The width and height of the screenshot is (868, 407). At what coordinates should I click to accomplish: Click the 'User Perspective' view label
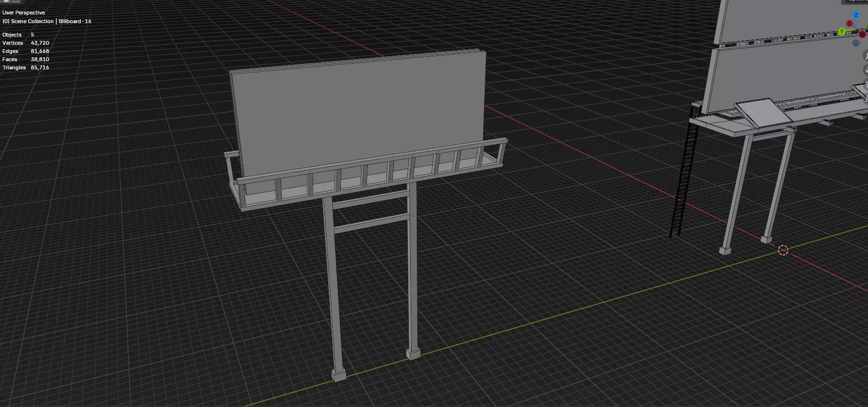24,13
